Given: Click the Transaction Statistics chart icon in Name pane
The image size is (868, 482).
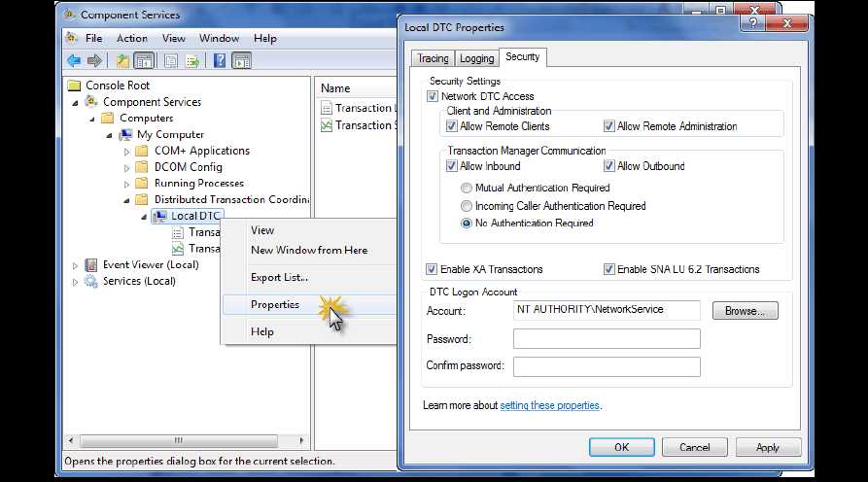Looking at the screenshot, I should 327,125.
